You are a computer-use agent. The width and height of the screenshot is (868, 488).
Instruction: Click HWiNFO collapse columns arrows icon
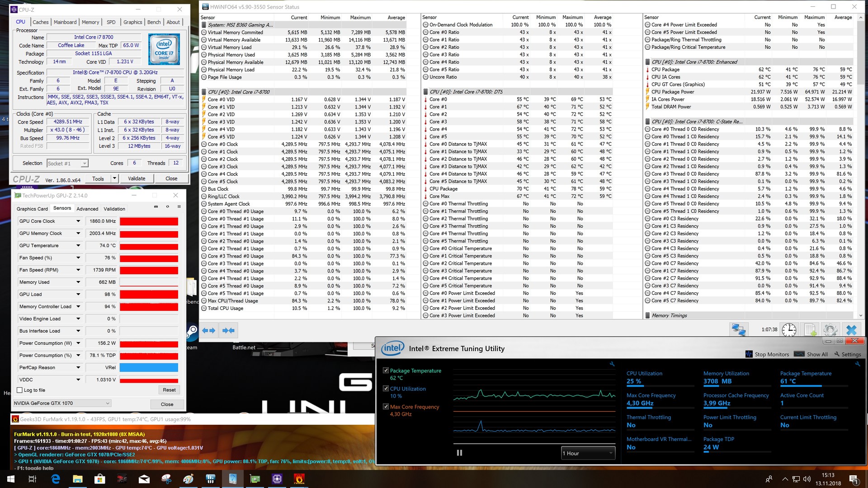tap(228, 330)
